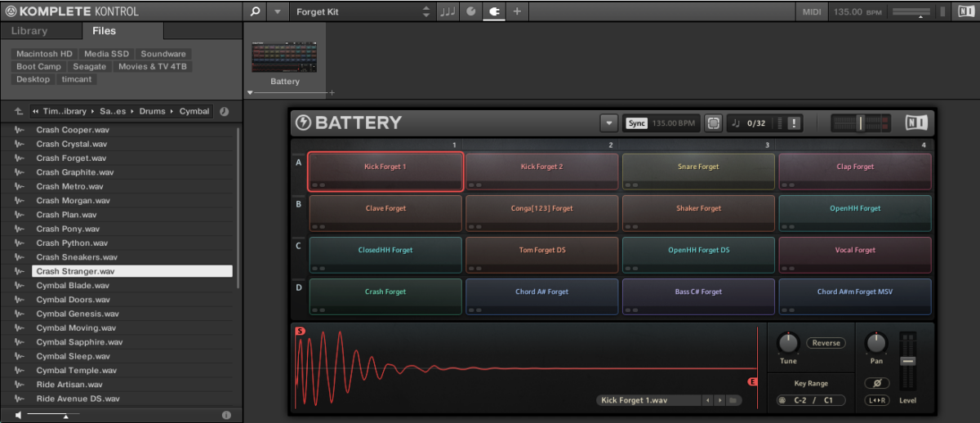
Task: Select the Crash Forget cell
Action: point(385,296)
